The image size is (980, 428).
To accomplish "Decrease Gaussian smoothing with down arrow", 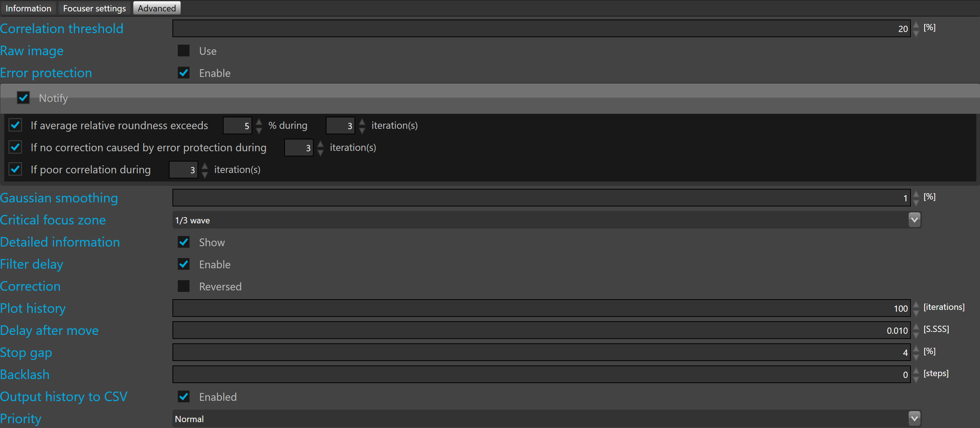I will 916,202.
